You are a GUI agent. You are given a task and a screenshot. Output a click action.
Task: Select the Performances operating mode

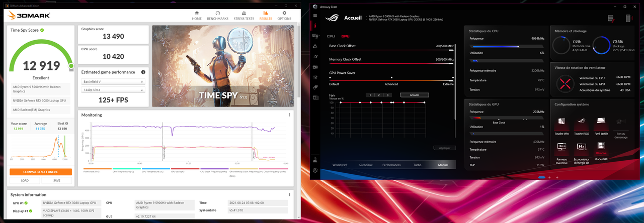[391, 165]
